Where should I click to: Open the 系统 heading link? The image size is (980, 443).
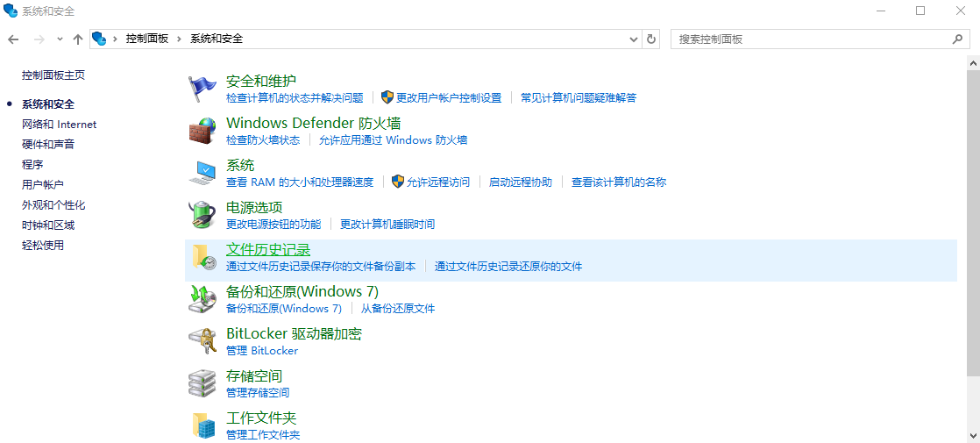coord(241,165)
